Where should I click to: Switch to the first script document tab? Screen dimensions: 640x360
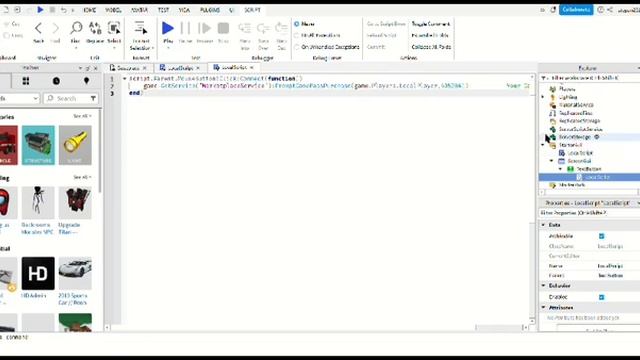[127, 68]
